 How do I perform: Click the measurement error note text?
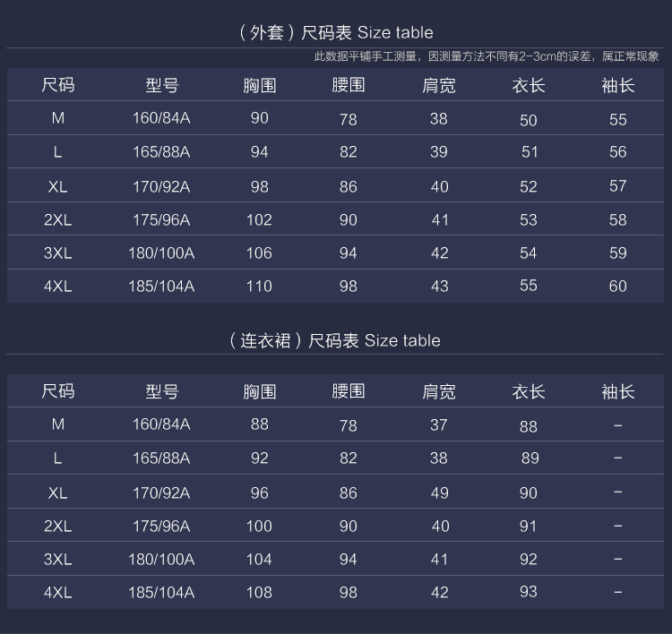486,56
